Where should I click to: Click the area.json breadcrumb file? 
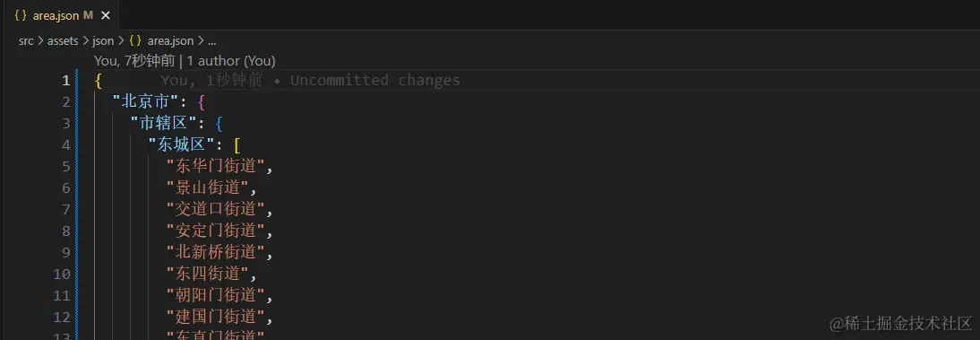[170, 40]
